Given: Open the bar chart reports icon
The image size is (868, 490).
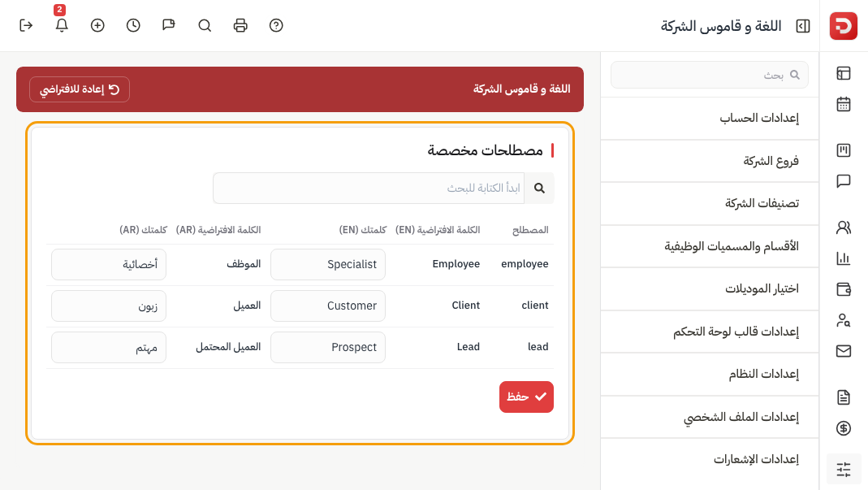Looking at the screenshot, I should click(843, 258).
